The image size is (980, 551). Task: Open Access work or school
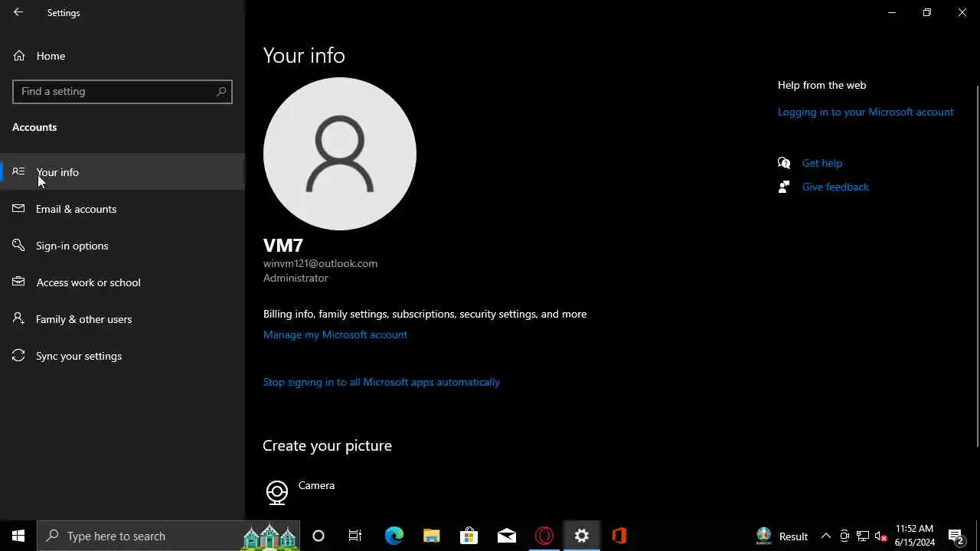pos(122,282)
